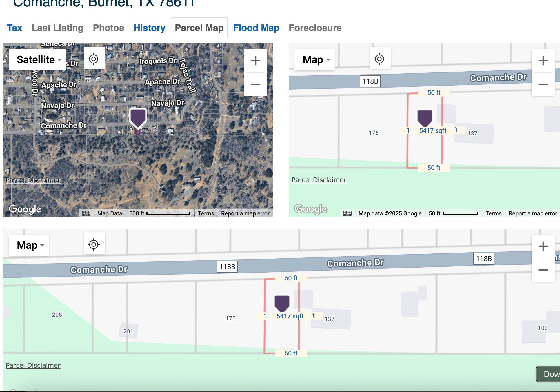The image size is (560, 392).
Task: Click Report a map error on satellite map
Action: [x=245, y=213]
